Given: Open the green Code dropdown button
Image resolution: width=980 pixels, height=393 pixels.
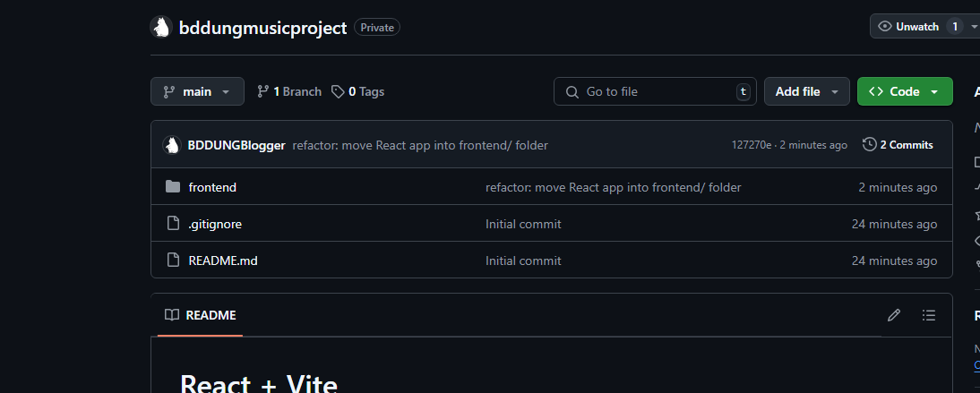Looking at the screenshot, I should point(905,92).
